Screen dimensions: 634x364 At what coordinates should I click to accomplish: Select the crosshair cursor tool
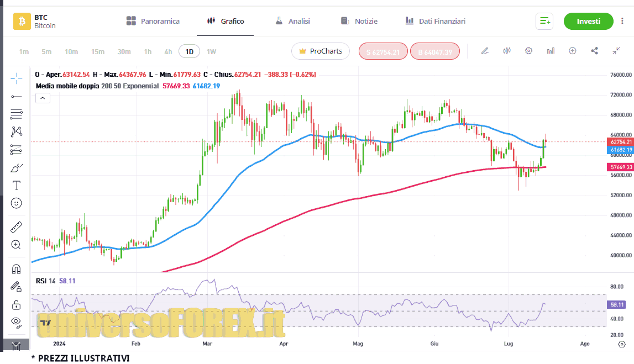click(x=16, y=78)
